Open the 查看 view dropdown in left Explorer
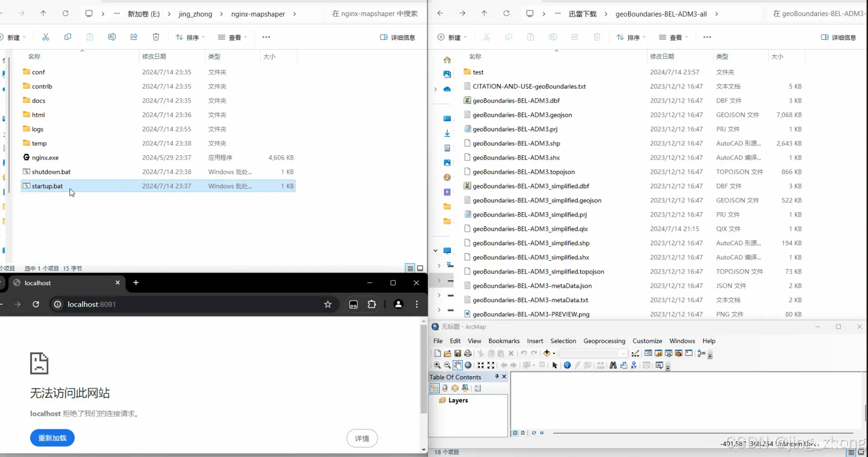 233,37
